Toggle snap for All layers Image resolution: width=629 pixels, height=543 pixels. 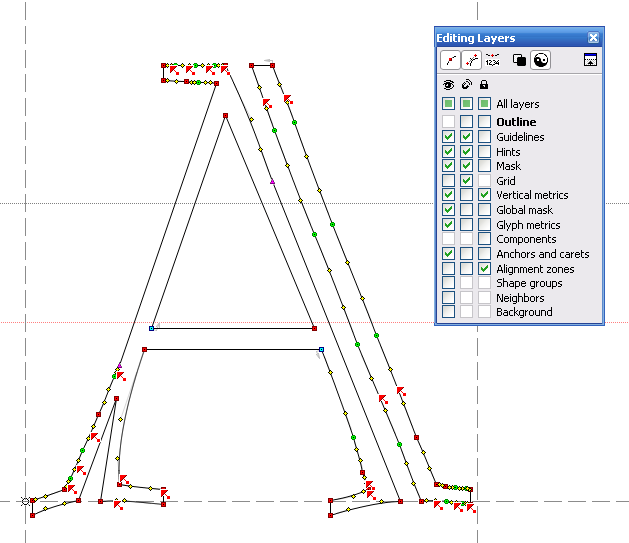(x=466, y=104)
